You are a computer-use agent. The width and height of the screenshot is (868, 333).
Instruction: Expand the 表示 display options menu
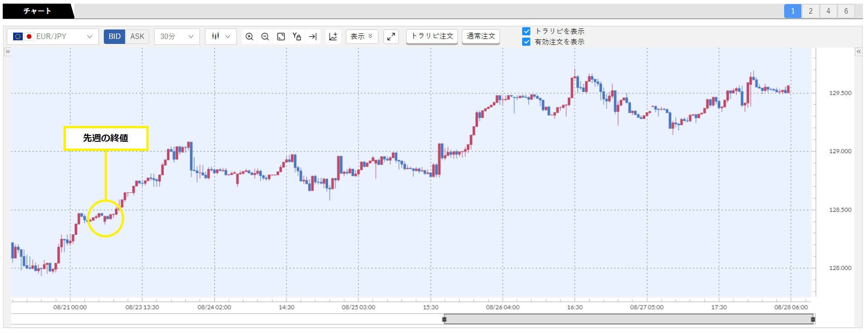pyautogui.click(x=362, y=37)
